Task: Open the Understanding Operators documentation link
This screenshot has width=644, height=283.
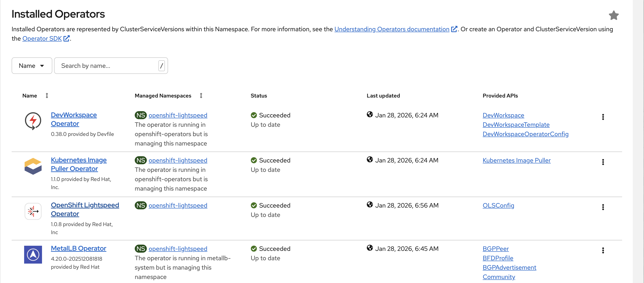Action: (x=391, y=29)
